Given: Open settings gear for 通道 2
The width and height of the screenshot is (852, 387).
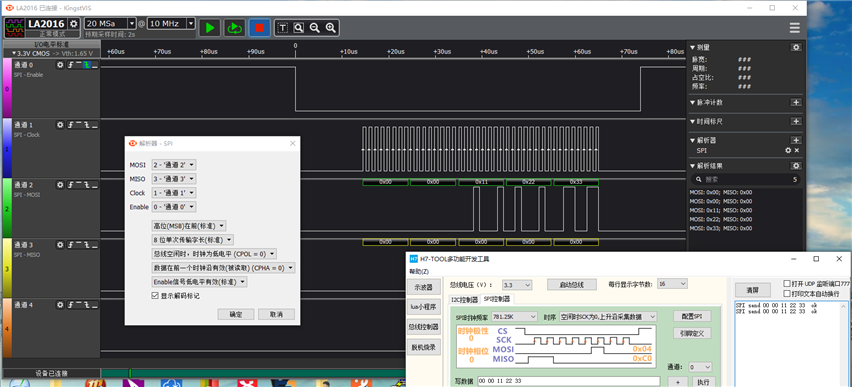Looking at the screenshot, I should (x=60, y=185).
